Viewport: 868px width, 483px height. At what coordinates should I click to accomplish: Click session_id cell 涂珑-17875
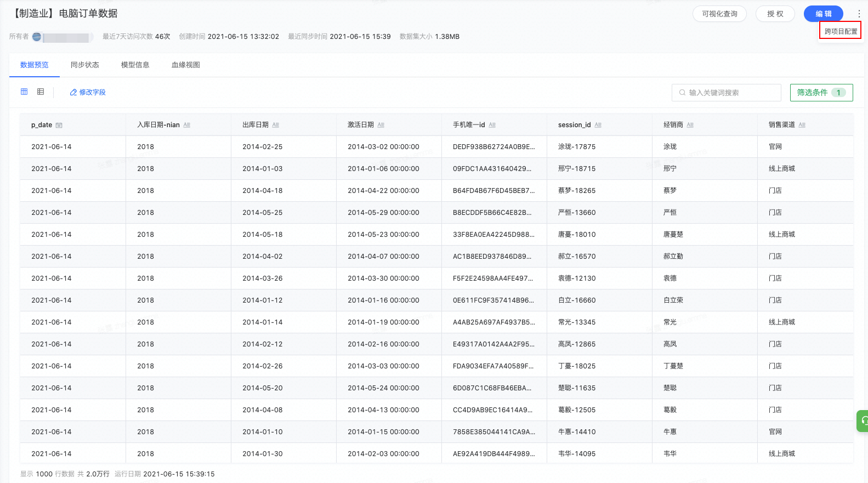(x=577, y=147)
